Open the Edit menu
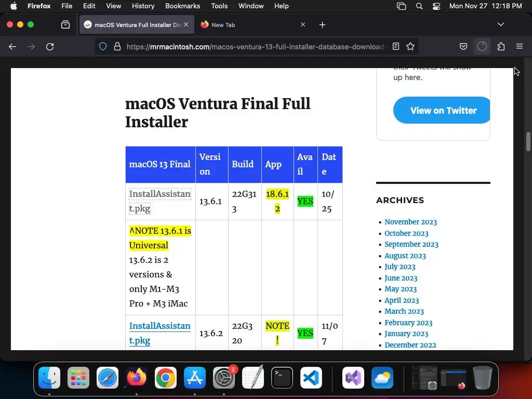Screen dimensions: 532x399 89,6
